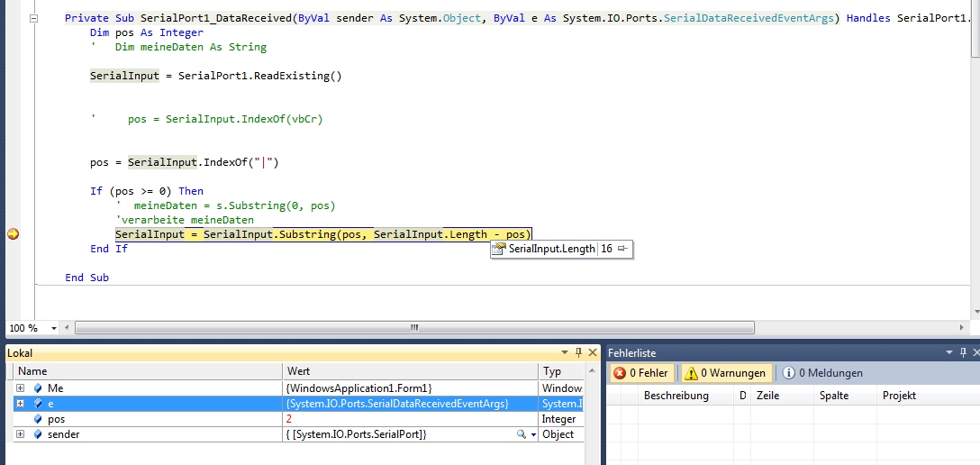Pin the SerialInput.Length data tip
Viewport: 980px width, 465px height.
click(x=622, y=249)
